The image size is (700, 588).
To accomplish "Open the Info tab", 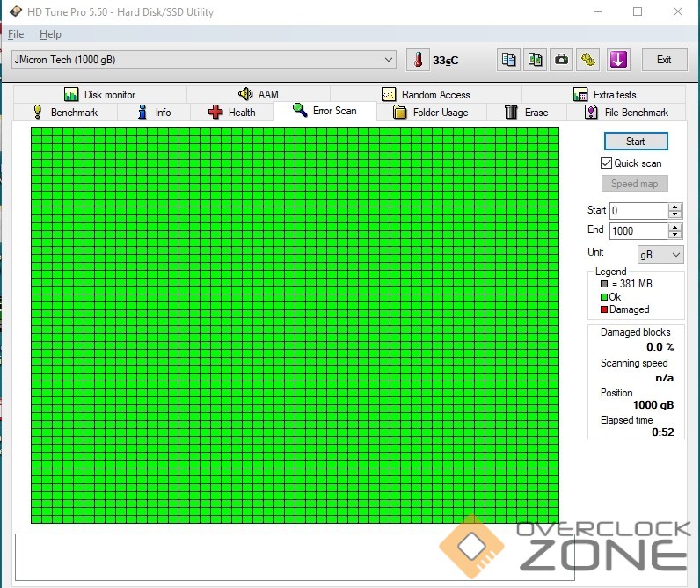I will coord(154,113).
